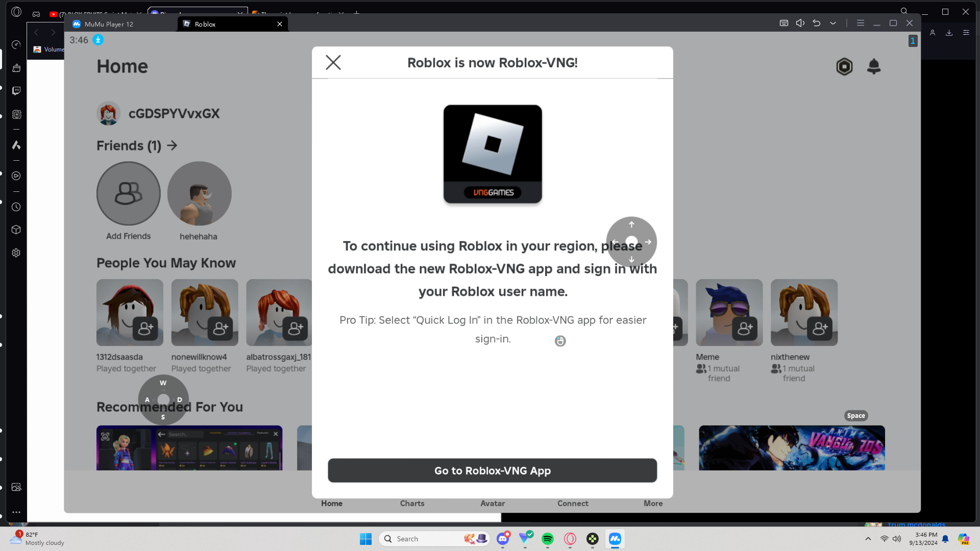This screenshot has width=980, height=551.
Task: Open GX Control speedometer in sidebar
Action: click(x=16, y=45)
